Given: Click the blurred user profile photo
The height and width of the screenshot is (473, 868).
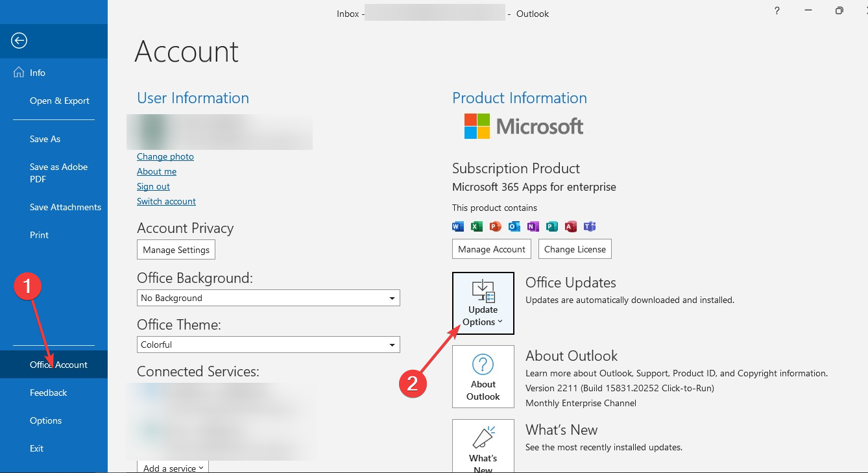Looking at the screenshot, I should point(152,132).
